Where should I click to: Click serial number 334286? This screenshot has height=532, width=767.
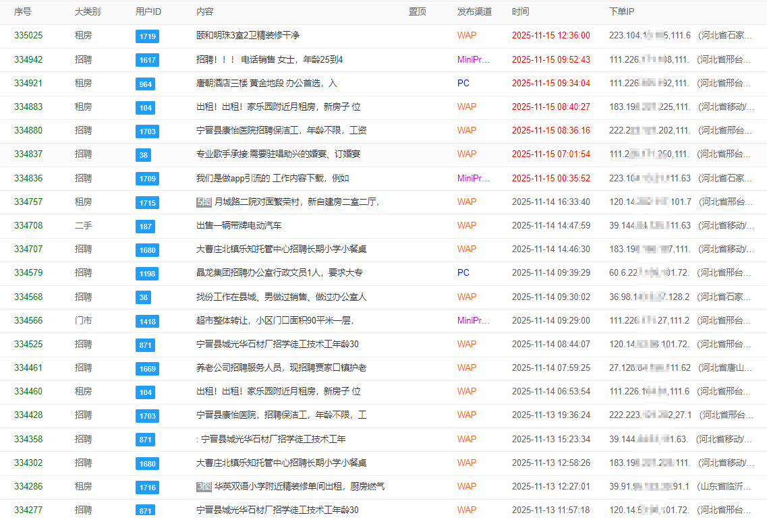point(28,486)
